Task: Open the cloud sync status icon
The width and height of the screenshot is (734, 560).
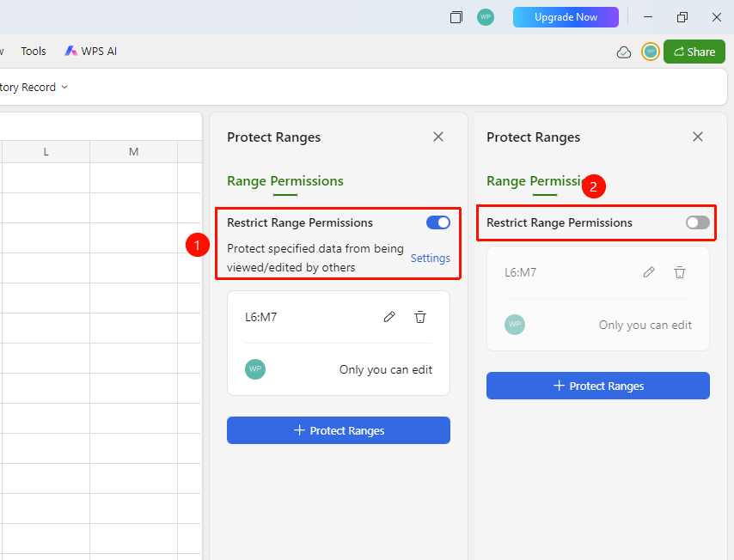Action: [623, 52]
